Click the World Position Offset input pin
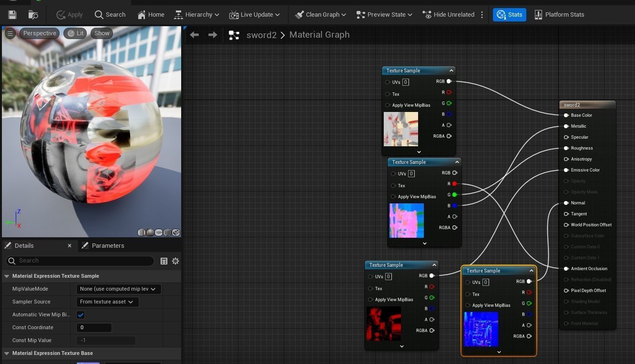The image size is (635, 364). point(566,225)
